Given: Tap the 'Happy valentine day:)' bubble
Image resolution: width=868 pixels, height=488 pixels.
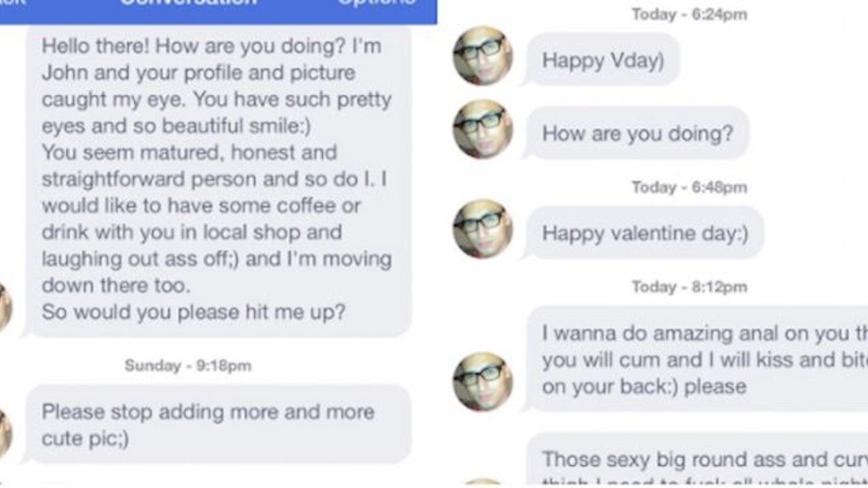Looking at the screenshot, I should pos(645,233).
